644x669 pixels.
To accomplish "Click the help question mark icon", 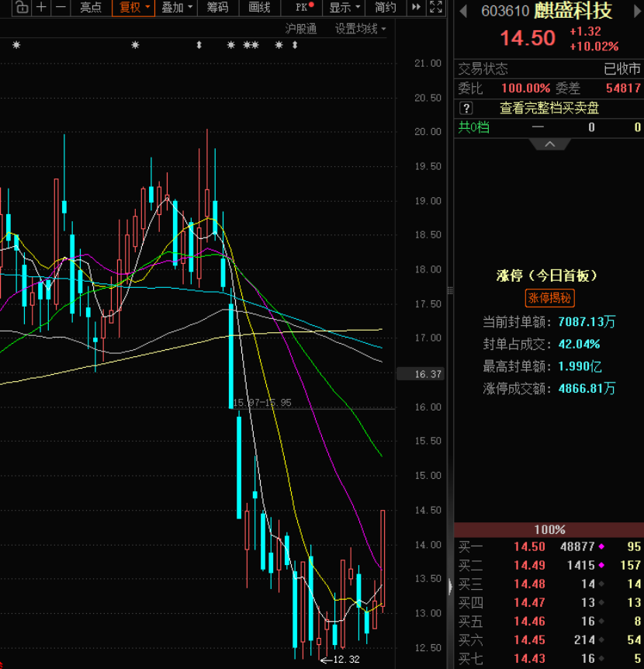I will point(466,109).
